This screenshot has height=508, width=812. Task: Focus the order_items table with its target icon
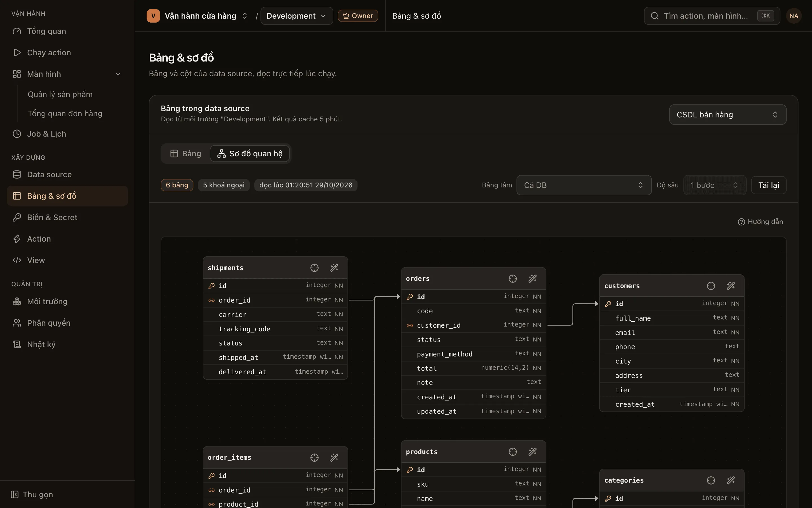[314, 457]
